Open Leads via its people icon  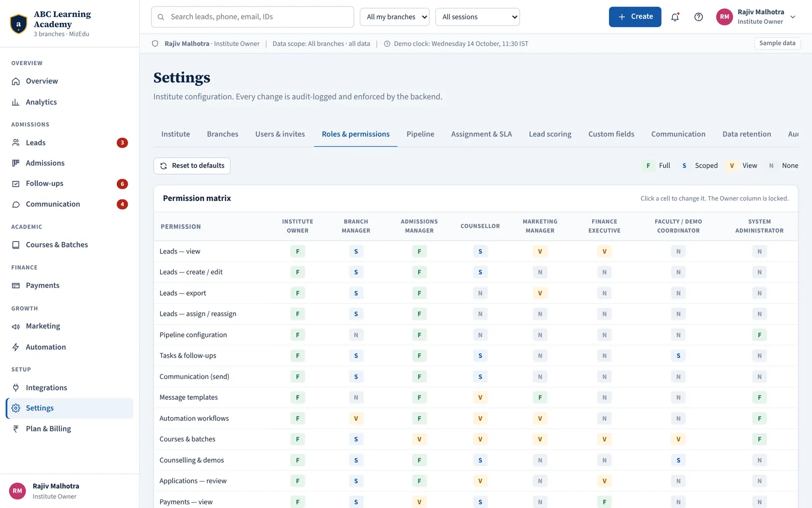pyautogui.click(x=16, y=143)
